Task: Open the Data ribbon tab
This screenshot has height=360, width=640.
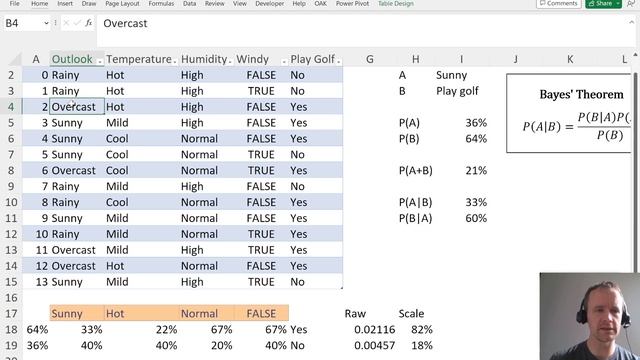Action: [x=189, y=3]
